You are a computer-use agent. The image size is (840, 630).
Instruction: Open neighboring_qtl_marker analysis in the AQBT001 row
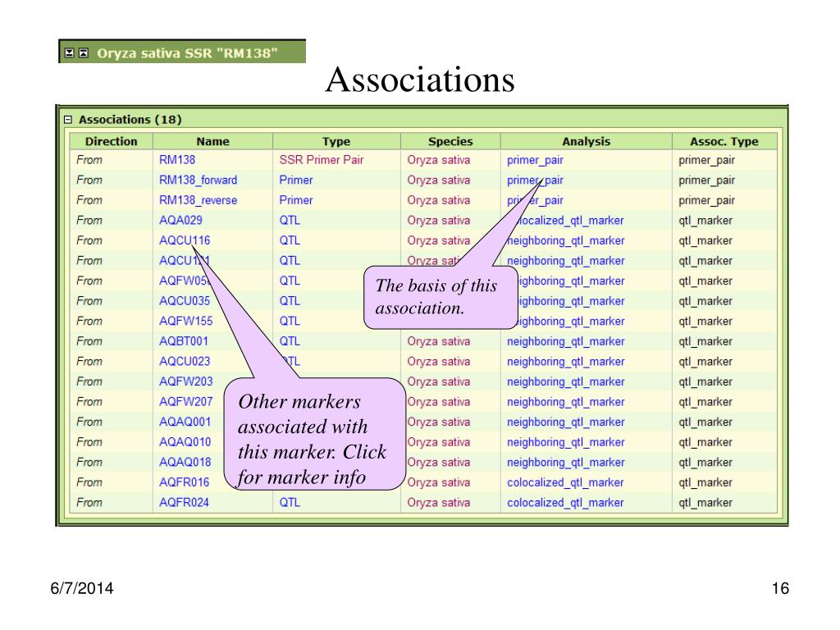click(x=566, y=341)
